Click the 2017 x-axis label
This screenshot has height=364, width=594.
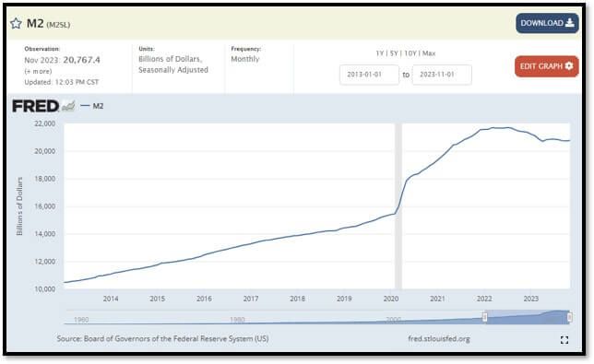coord(251,299)
